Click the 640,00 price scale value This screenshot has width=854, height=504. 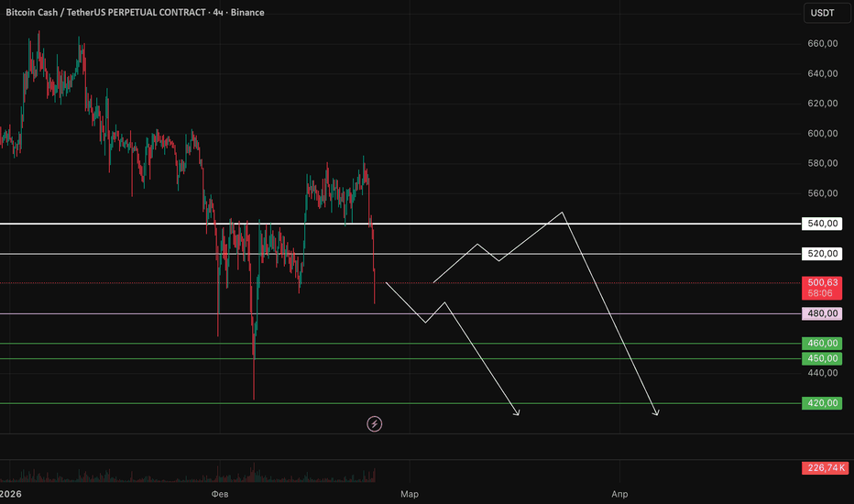[x=823, y=73]
